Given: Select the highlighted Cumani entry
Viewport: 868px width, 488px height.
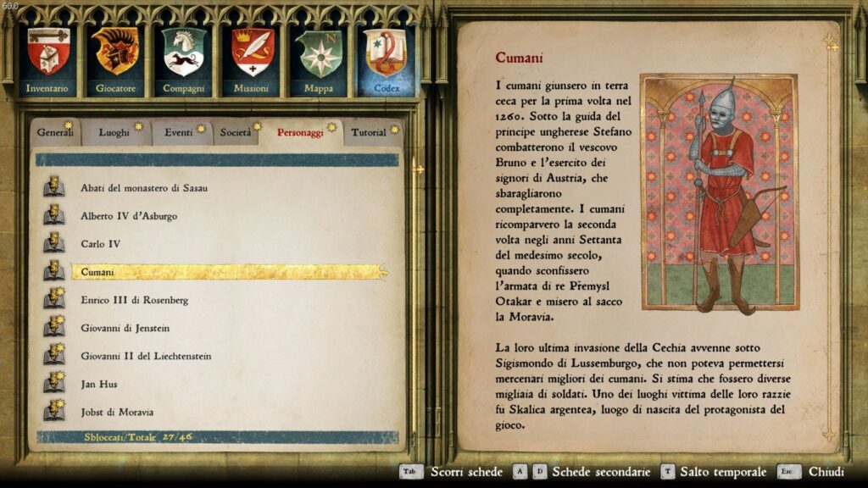Looking at the screenshot, I should click(x=229, y=272).
